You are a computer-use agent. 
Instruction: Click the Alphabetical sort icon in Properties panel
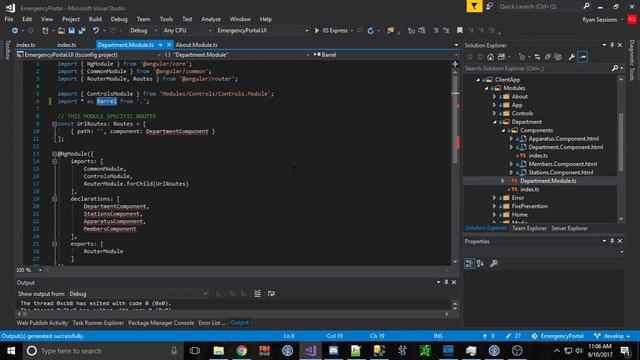[480, 263]
